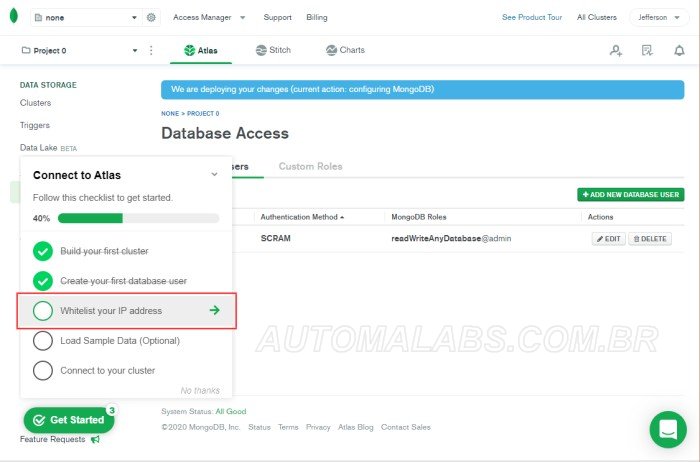Delete the SCRAM database user
700x462 pixels.
tap(650, 239)
